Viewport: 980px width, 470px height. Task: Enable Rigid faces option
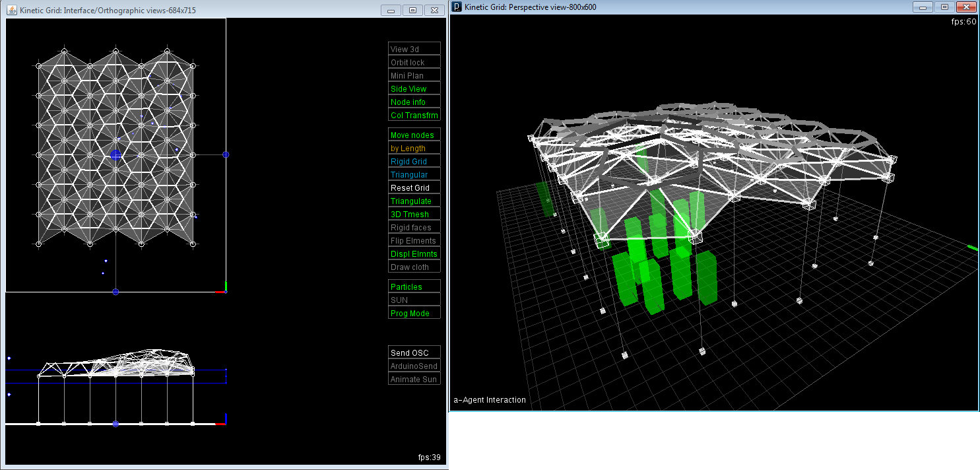[414, 227]
